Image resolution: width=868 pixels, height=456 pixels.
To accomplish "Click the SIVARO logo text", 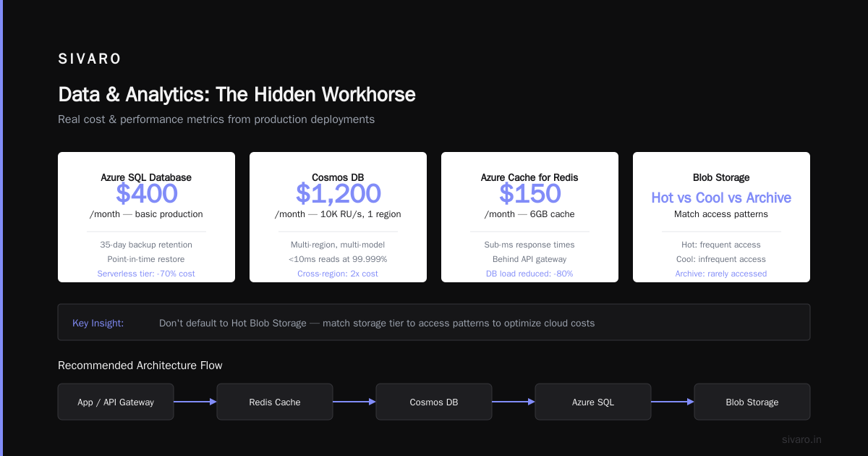I will tap(90, 59).
